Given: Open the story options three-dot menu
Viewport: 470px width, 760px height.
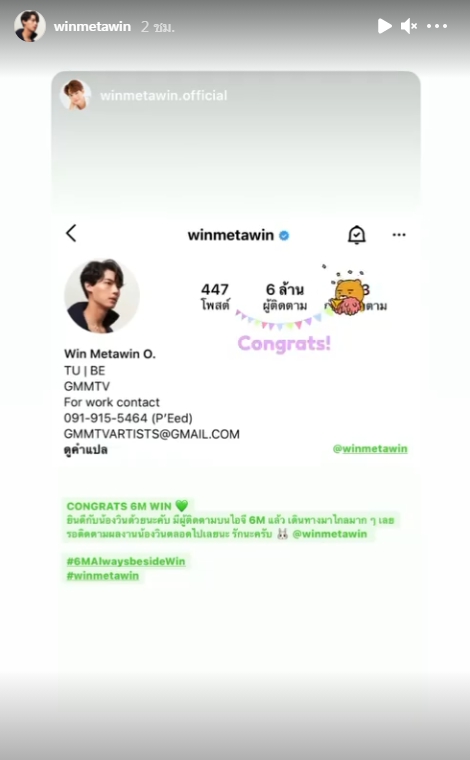Looking at the screenshot, I should (437, 26).
